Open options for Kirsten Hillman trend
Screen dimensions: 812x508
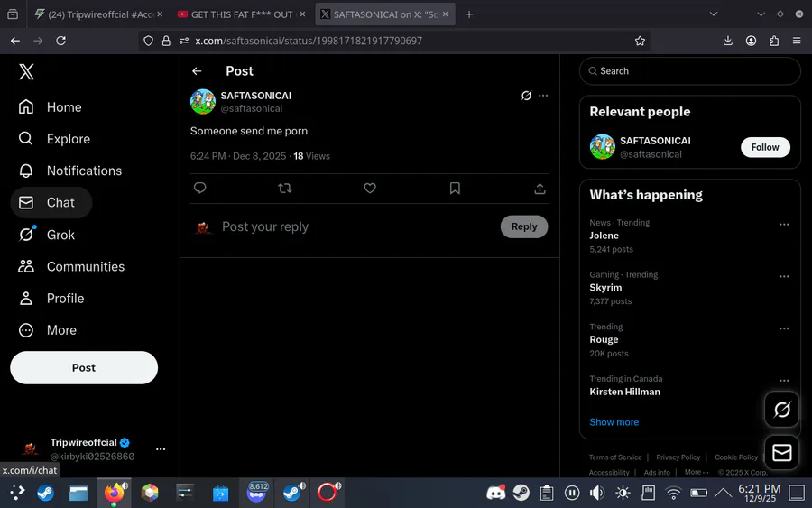[x=784, y=381]
